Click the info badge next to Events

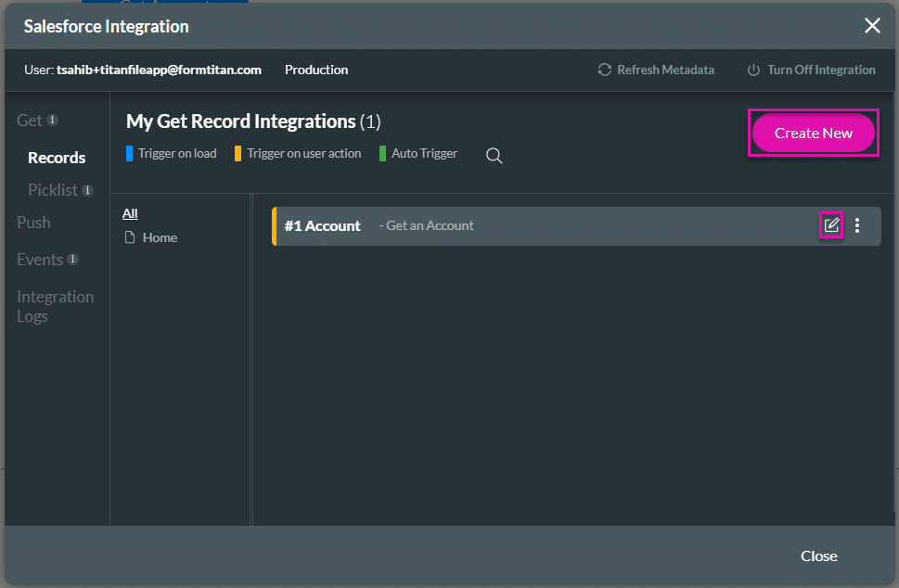[x=73, y=259]
